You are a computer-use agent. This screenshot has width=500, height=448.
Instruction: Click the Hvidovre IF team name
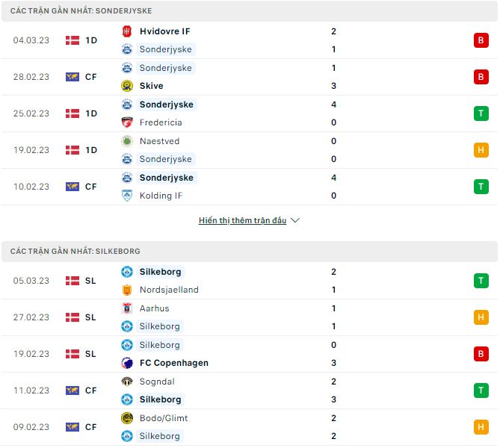(x=164, y=31)
